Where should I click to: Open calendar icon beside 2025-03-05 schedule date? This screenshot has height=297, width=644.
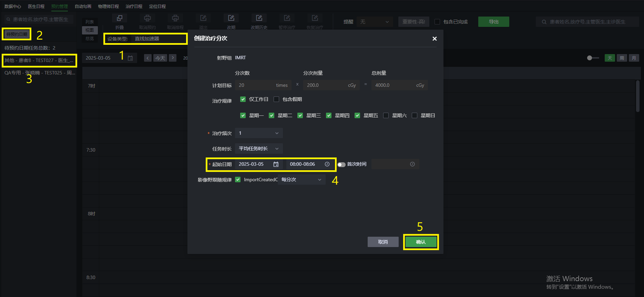tap(130, 58)
